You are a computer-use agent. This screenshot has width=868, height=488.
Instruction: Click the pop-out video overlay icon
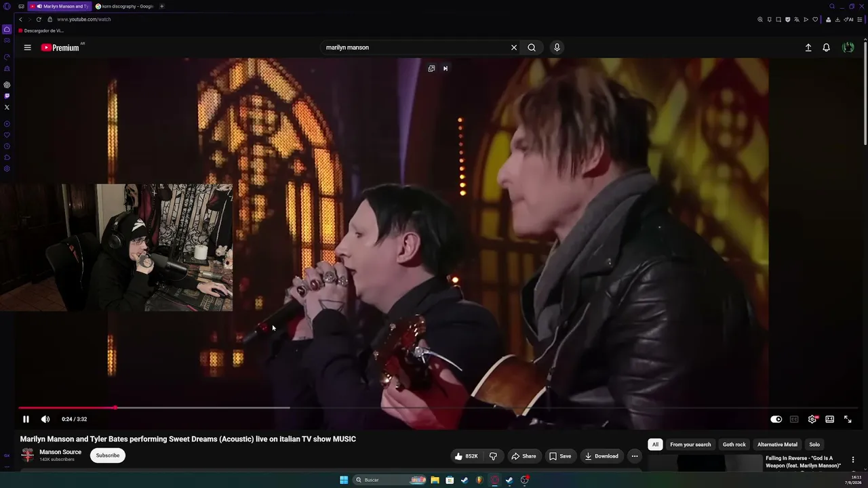431,68
